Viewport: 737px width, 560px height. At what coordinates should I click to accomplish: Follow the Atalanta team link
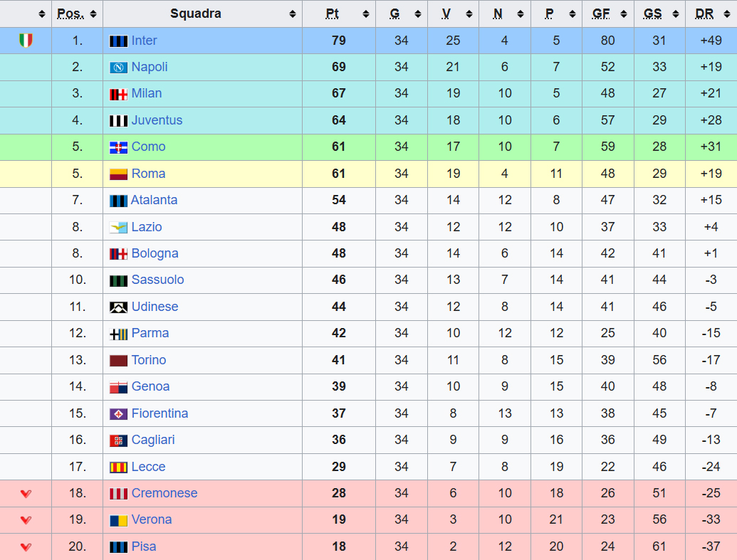[x=154, y=200]
